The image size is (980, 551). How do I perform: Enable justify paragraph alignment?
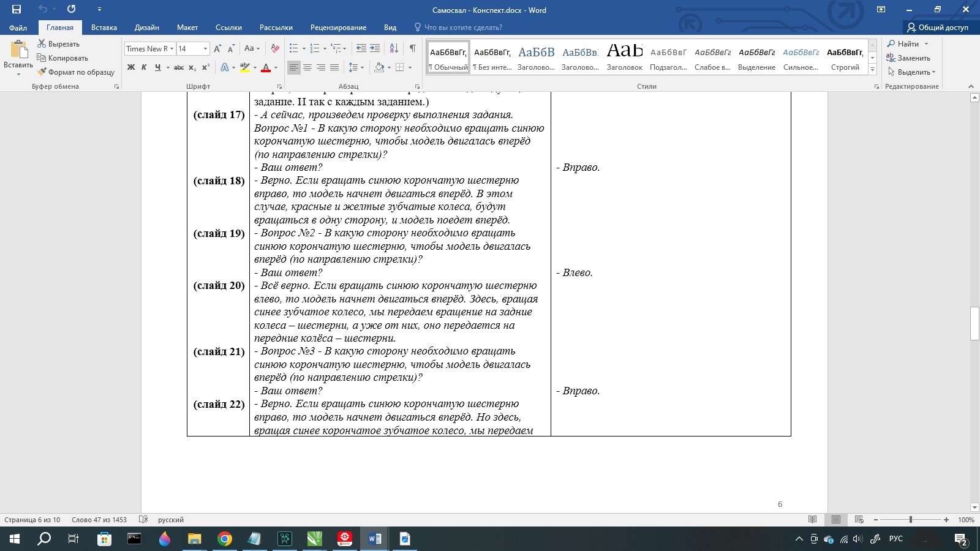(334, 67)
